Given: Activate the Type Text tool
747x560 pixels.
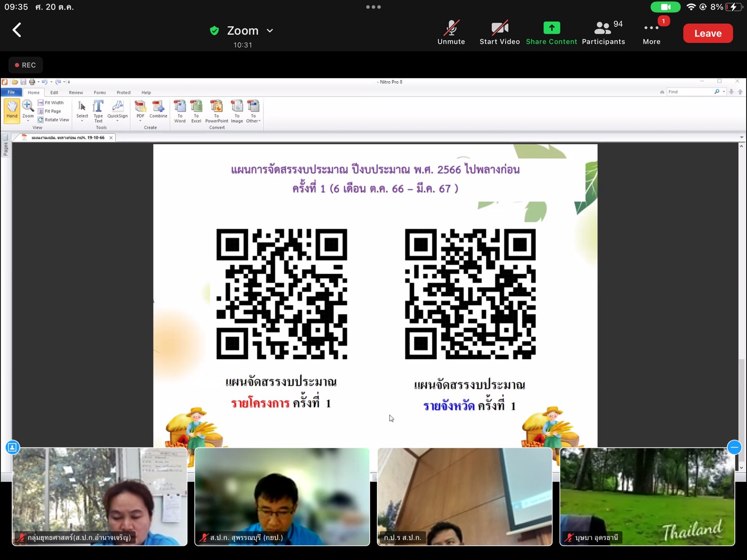Looking at the screenshot, I should point(98,111).
